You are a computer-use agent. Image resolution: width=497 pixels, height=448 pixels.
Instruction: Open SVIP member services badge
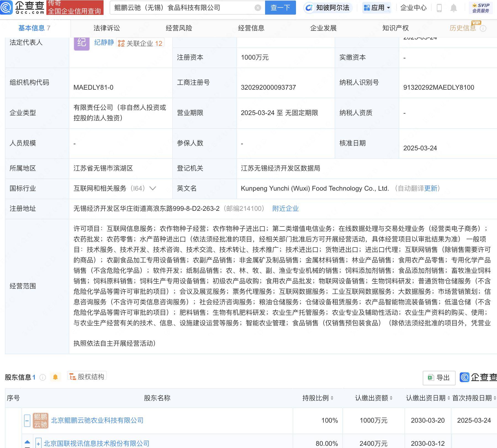tap(481, 8)
